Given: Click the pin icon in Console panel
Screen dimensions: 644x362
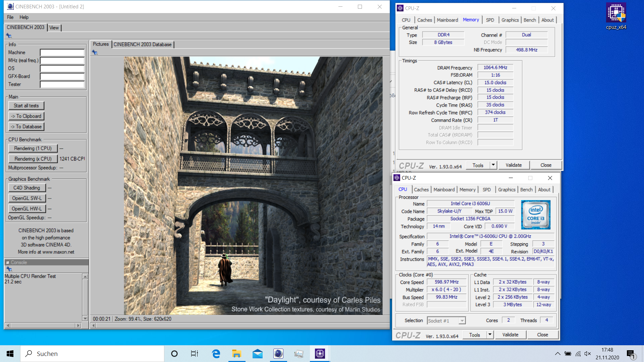Looking at the screenshot, I should point(9,269).
